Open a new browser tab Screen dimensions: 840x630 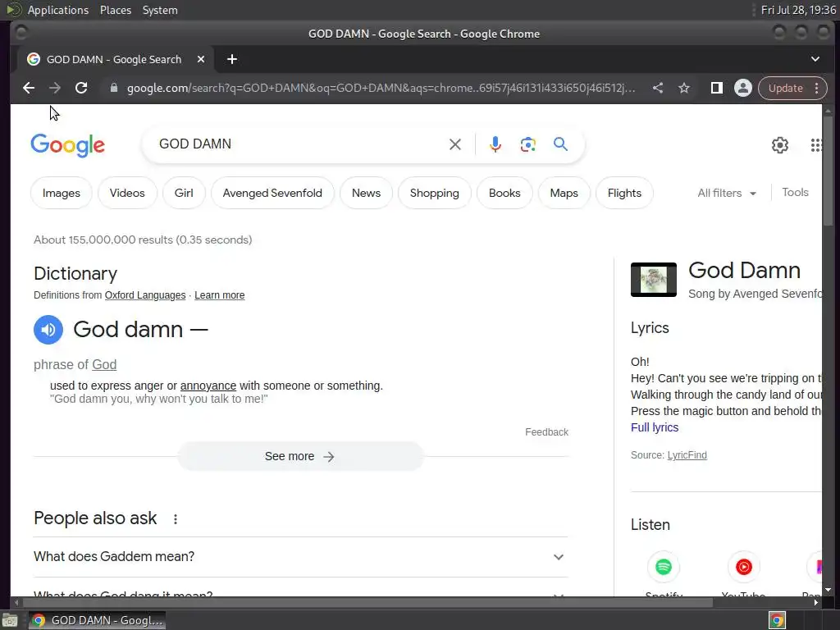(x=232, y=59)
